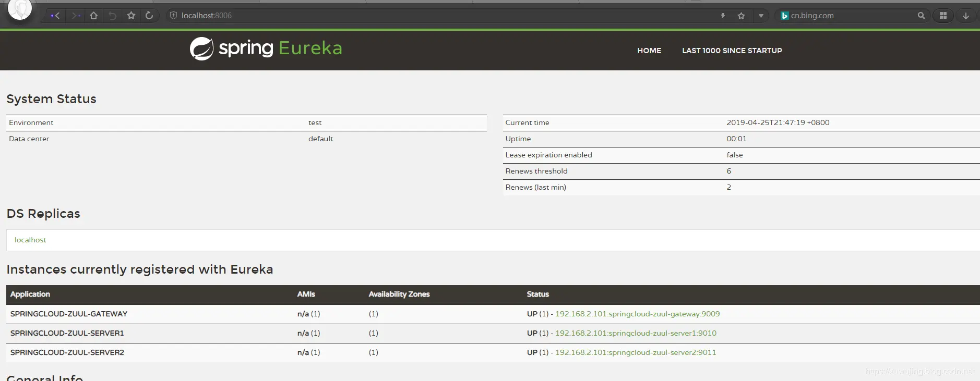Reload the page with refresh icon

[x=149, y=16]
